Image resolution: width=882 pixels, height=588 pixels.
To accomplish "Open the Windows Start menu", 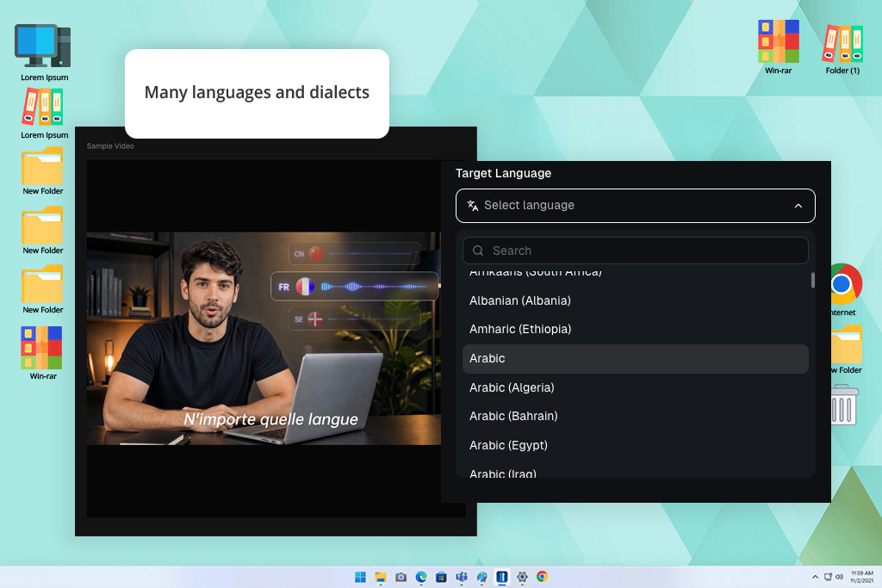I will click(x=360, y=577).
